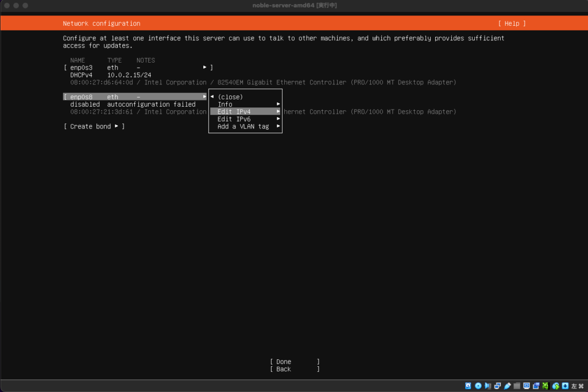The image size is (588, 392).
Task: Select (close) in the popup menu
Action: tap(230, 97)
